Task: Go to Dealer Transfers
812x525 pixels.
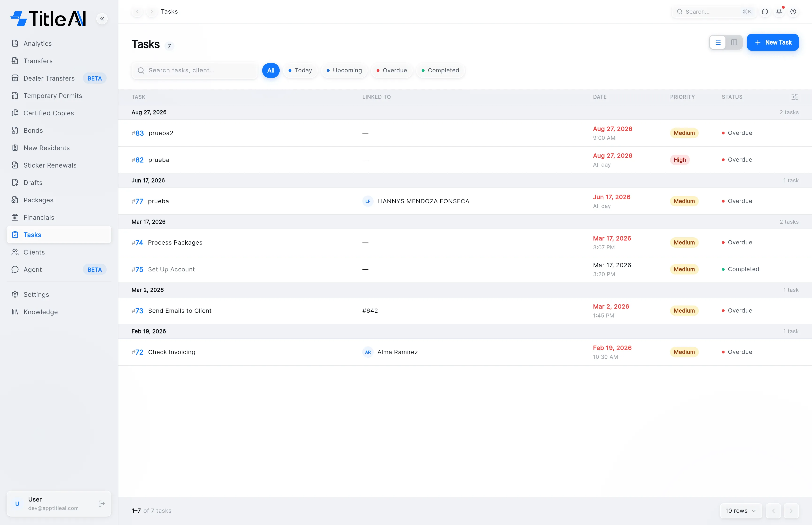Action: point(59,78)
